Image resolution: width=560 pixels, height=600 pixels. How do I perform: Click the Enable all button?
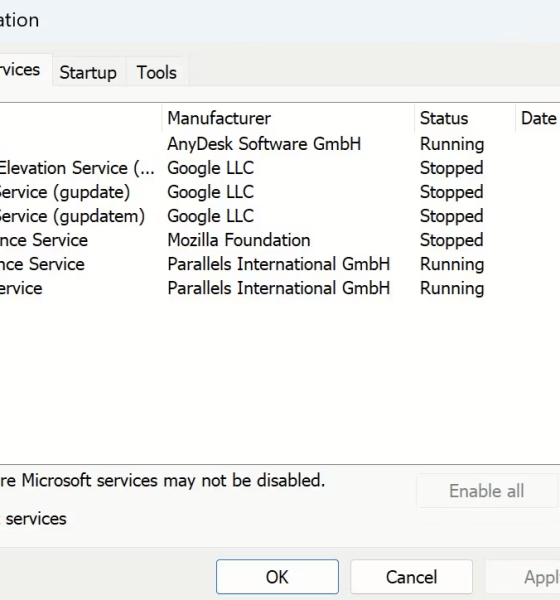coord(487,491)
